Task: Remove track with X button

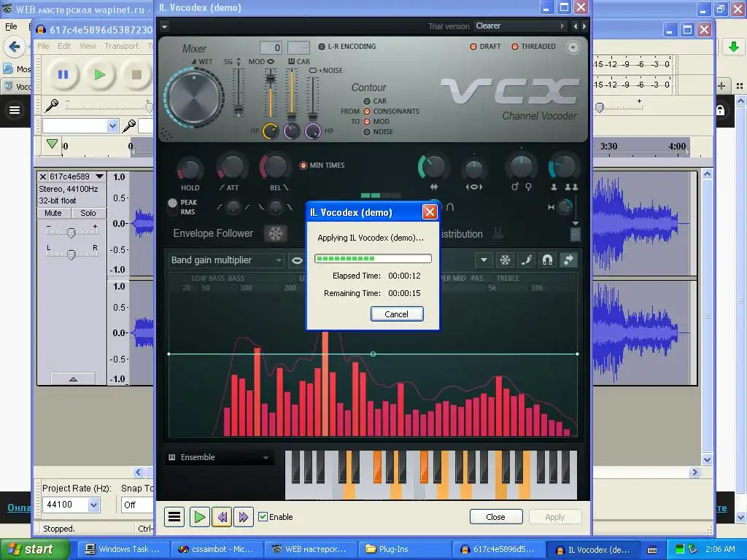Action: pyautogui.click(x=43, y=176)
